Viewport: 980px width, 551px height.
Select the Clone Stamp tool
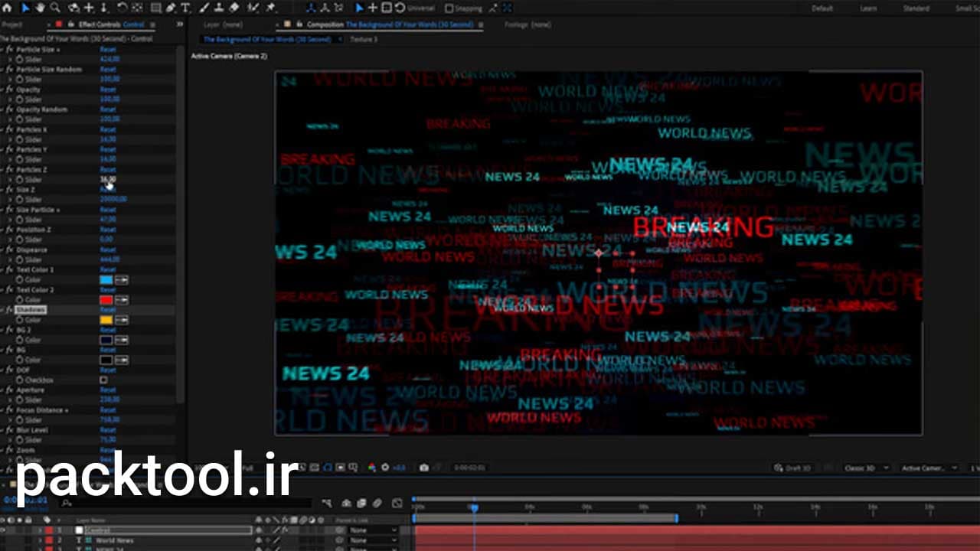220,8
